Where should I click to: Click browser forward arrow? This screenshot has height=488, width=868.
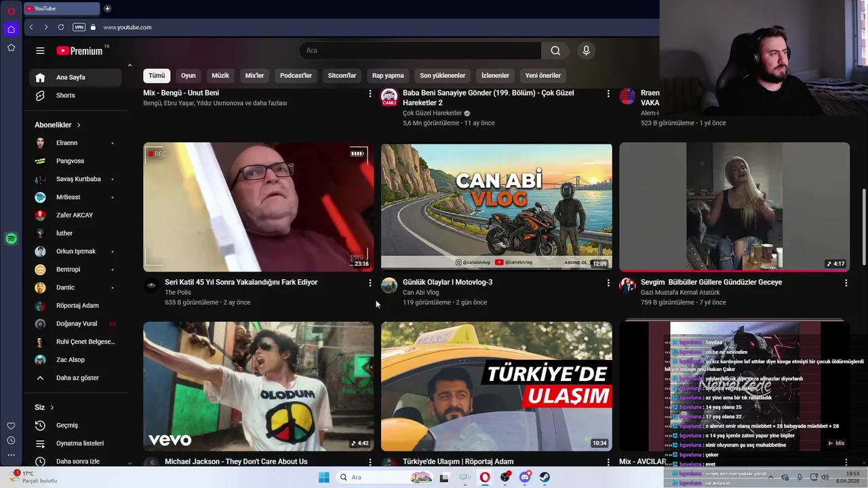45,27
